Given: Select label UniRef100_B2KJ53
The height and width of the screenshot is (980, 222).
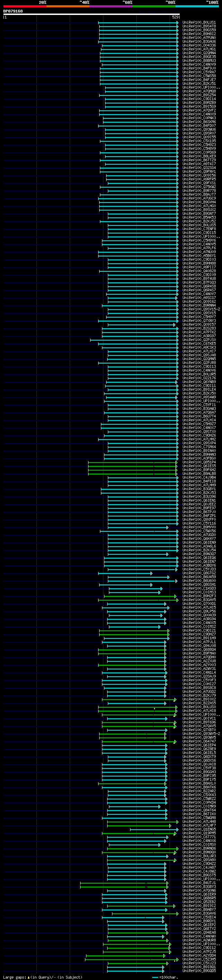Looking at the screenshot, I should click(199, 493).
